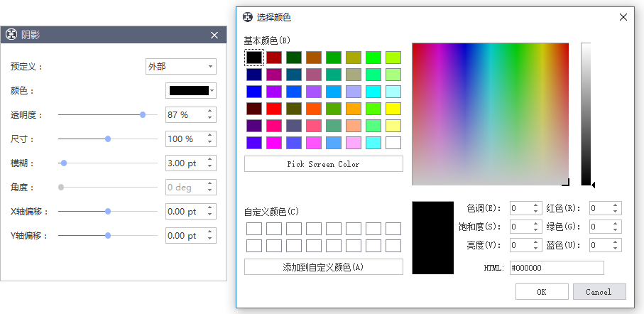Increase 模糊 with the up stepper arrow

(210, 159)
